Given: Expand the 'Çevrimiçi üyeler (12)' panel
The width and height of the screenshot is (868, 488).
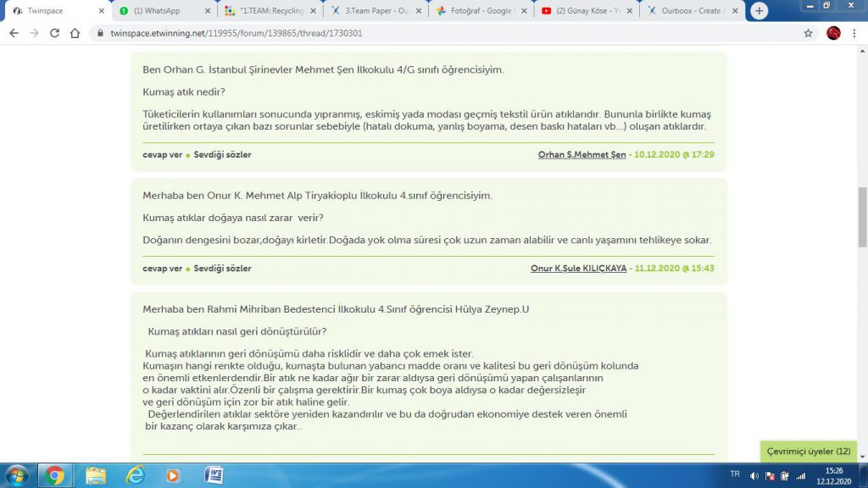Looking at the screenshot, I should [808, 452].
